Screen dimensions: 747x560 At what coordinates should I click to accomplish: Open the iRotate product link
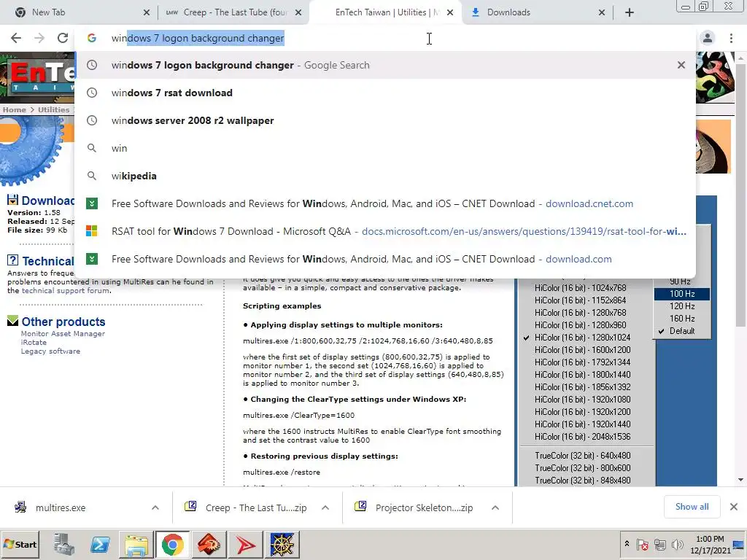tap(34, 343)
